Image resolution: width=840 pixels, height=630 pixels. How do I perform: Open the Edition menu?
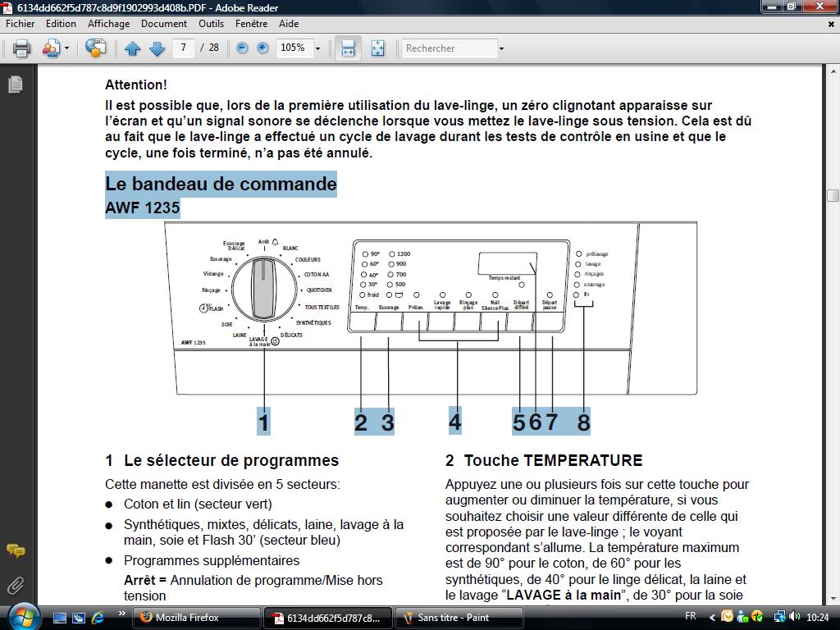61,24
